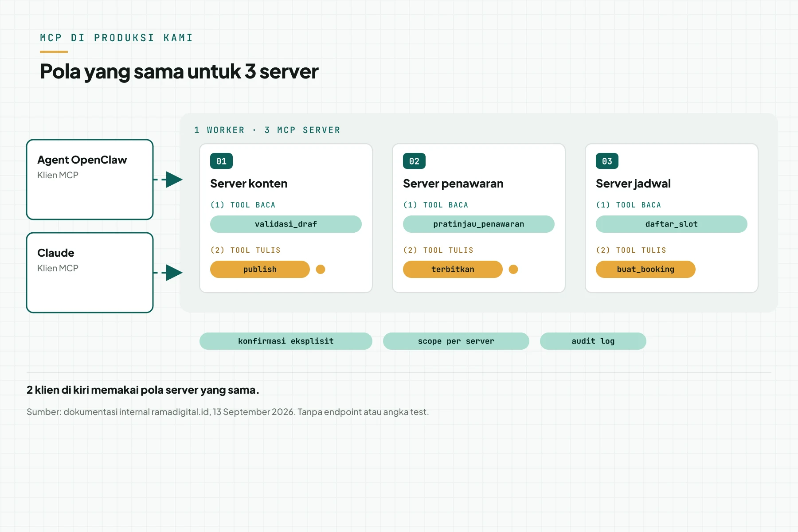Click the arrow from Agent OpenClaw box
The image size is (798, 532).
click(x=168, y=180)
